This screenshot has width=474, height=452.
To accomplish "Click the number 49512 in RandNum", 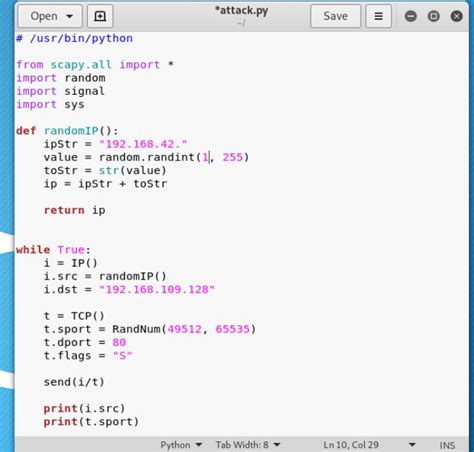I will [x=184, y=329].
